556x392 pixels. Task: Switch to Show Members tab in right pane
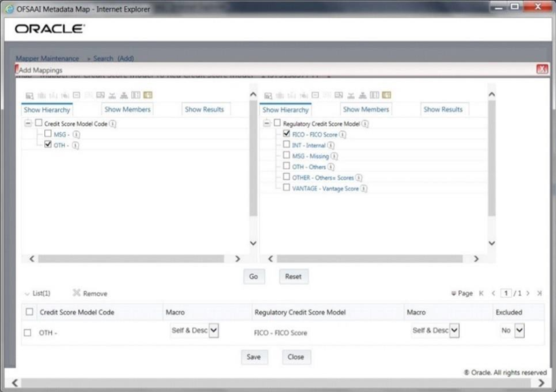tap(366, 109)
